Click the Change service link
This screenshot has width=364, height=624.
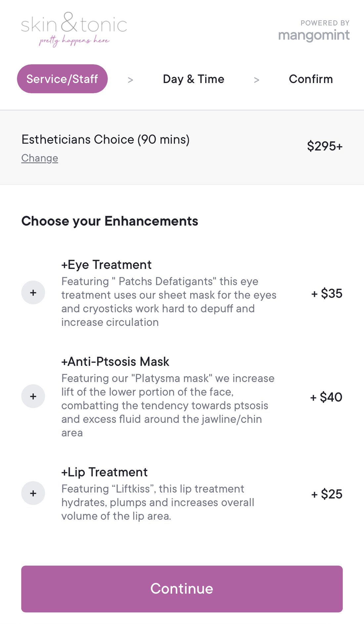coord(40,158)
